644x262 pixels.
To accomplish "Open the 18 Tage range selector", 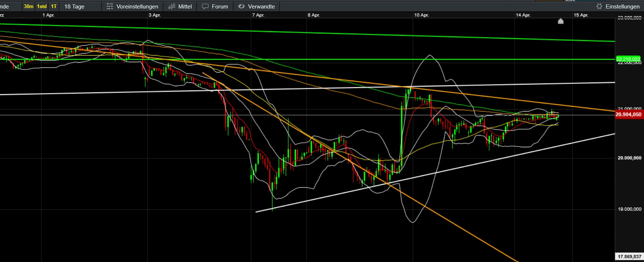I will pos(74,6).
